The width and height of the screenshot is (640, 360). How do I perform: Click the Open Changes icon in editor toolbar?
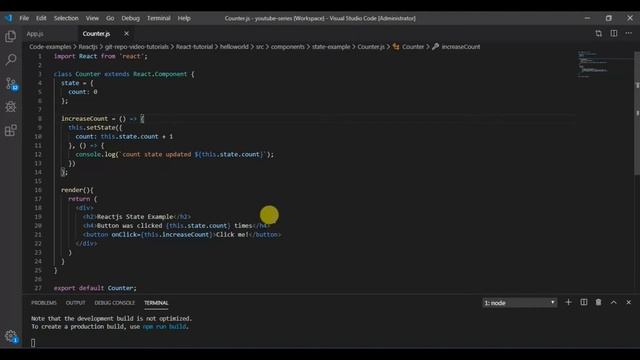click(598, 33)
